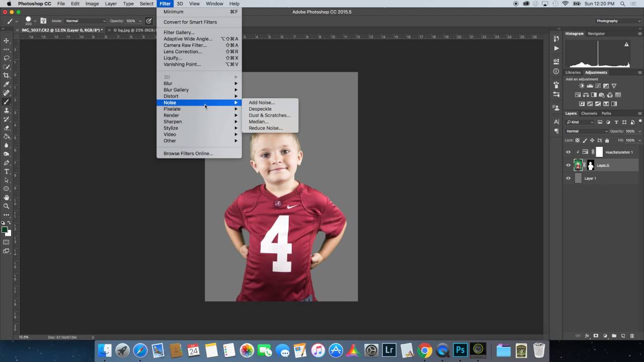
Task: Open the layer Fill dropdown arrow
Action: (x=639, y=140)
